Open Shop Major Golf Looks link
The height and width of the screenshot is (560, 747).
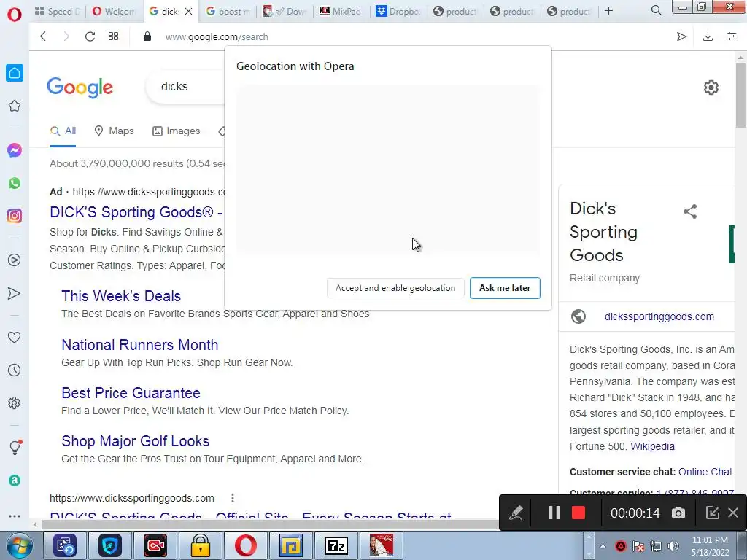tap(135, 441)
